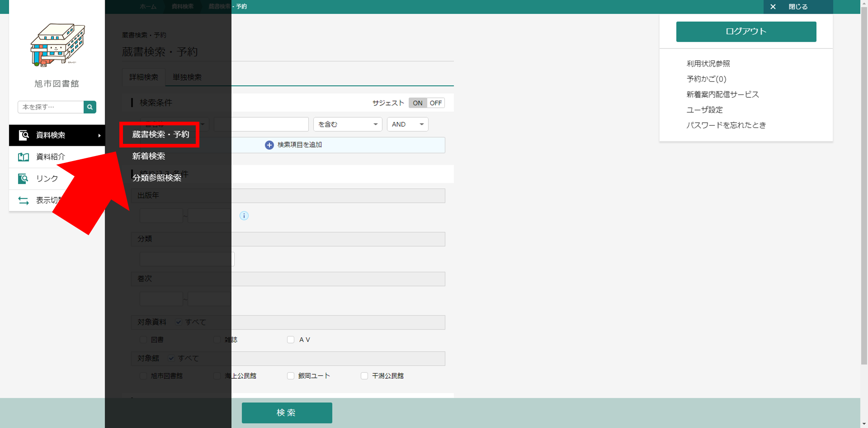Screen dimensions: 868x428
Task: Click the green 検索 button
Action: click(x=287, y=413)
